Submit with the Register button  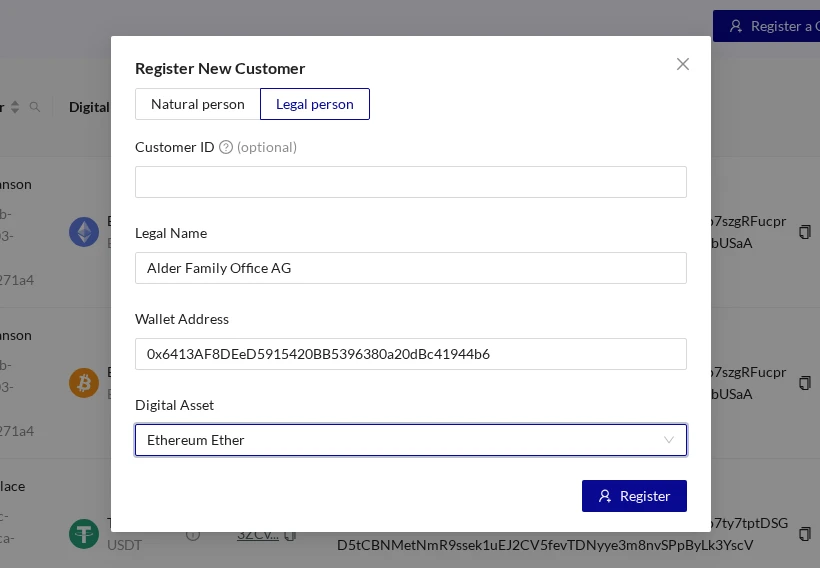pyautogui.click(x=634, y=496)
